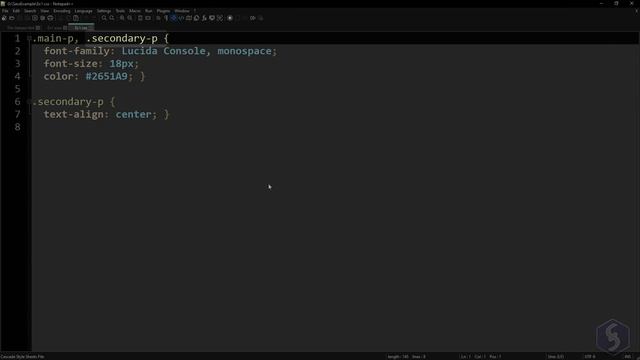
Task: Click the Open file toolbar icon
Action: [x=11, y=18]
